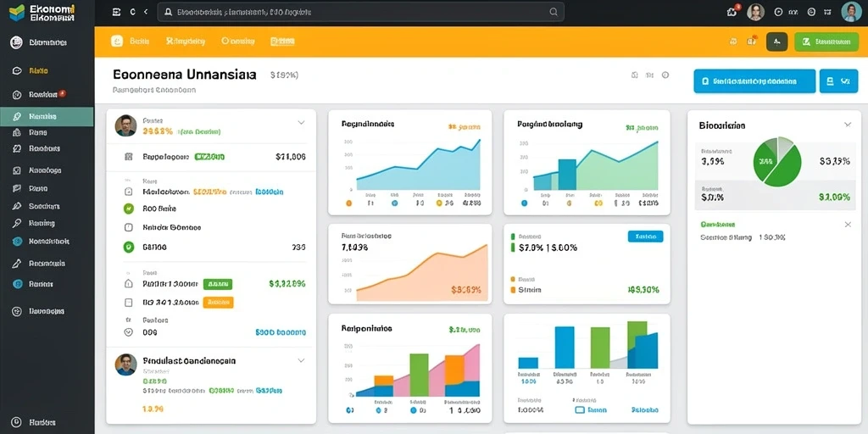Image resolution: width=868 pixels, height=434 pixels.
Task: Collapse the first profile card using its chevron
Action: (x=301, y=122)
